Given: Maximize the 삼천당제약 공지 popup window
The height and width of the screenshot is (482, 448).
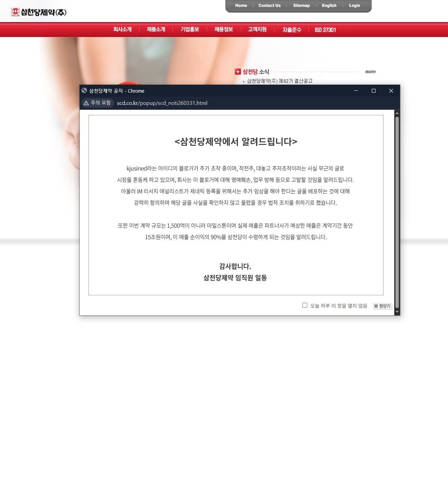Looking at the screenshot, I should click(374, 91).
